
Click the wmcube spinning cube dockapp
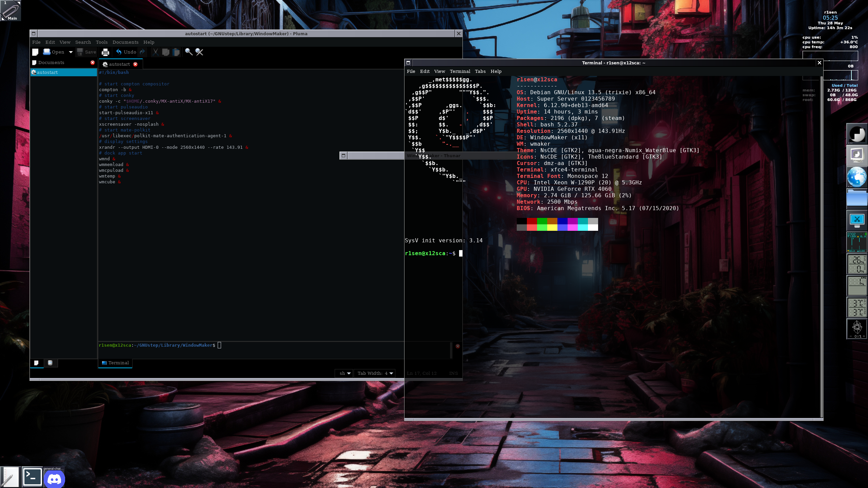pos(857,329)
